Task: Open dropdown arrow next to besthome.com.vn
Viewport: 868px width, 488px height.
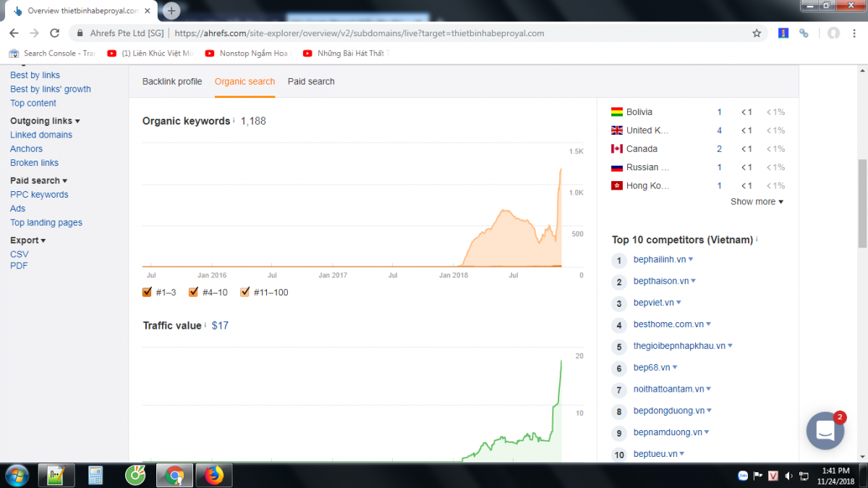Action: point(708,325)
